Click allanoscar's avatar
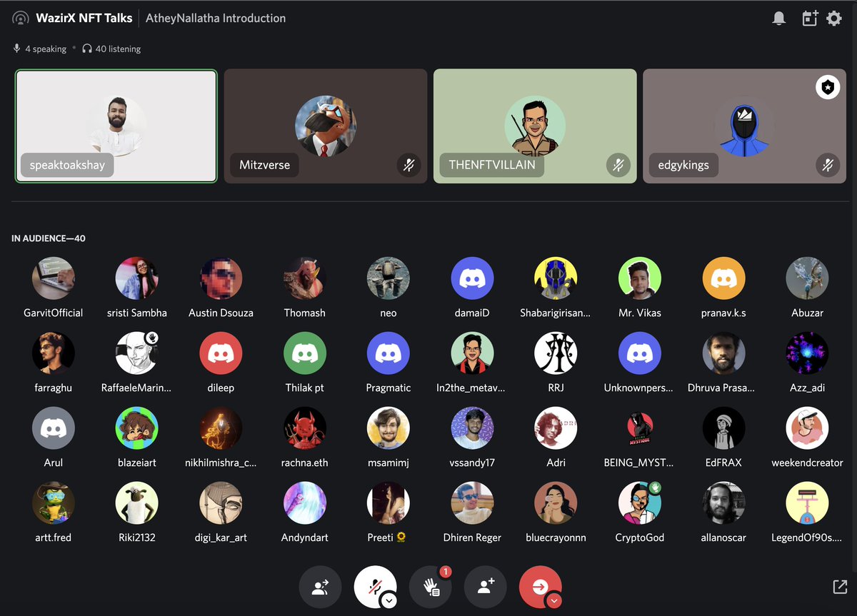 coord(723,503)
